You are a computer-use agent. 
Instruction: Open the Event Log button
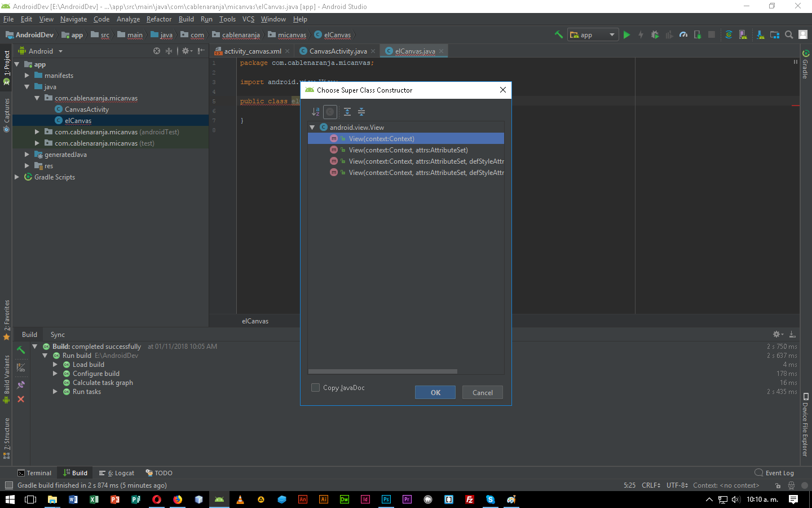pyautogui.click(x=774, y=473)
